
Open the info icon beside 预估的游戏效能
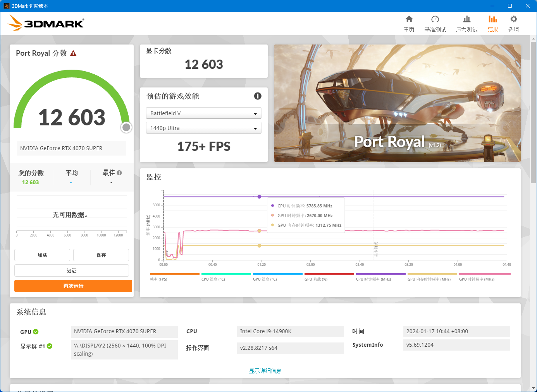258,96
